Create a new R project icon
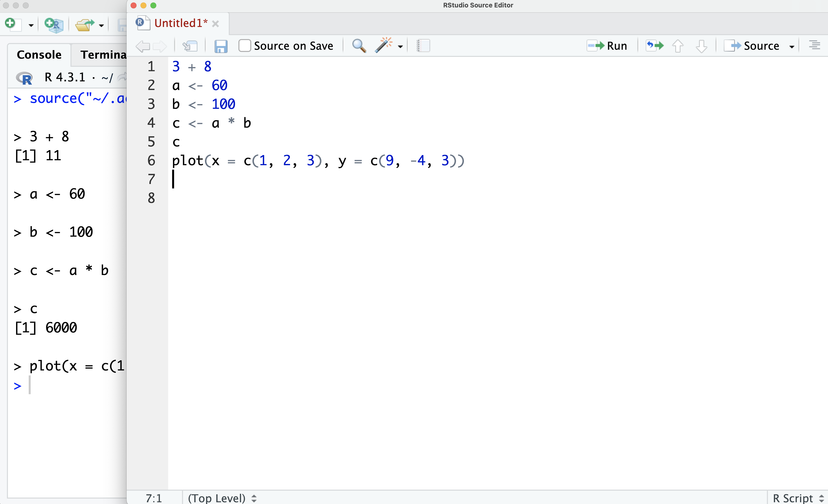The width and height of the screenshot is (828, 504). pos(54,25)
